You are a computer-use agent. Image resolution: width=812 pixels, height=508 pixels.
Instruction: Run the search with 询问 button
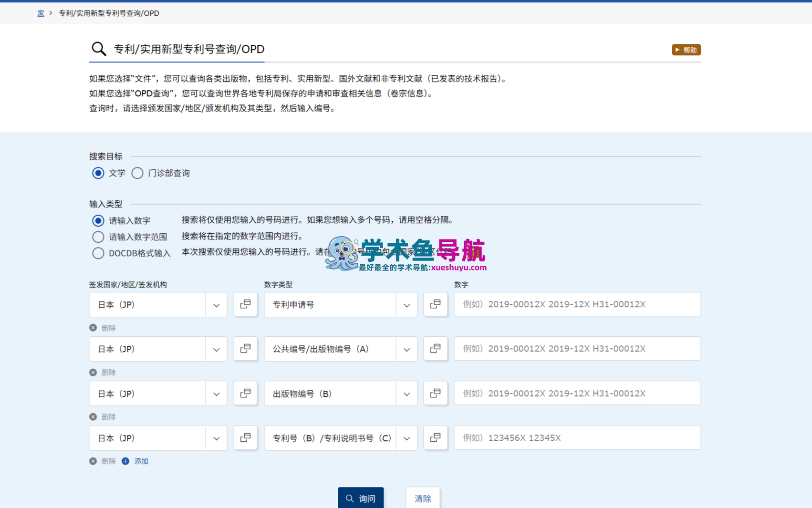pos(361,498)
